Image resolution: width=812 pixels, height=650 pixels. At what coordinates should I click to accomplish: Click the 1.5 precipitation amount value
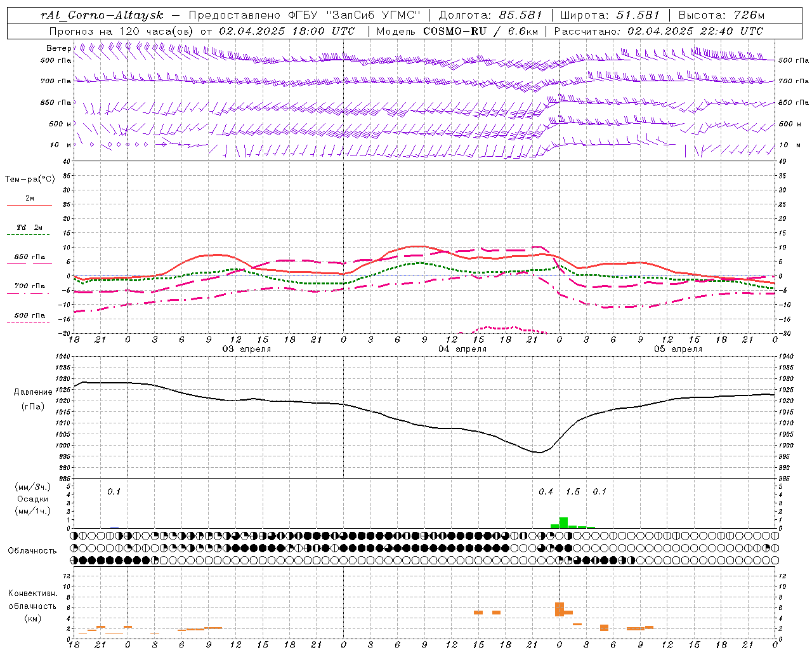point(573,491)
